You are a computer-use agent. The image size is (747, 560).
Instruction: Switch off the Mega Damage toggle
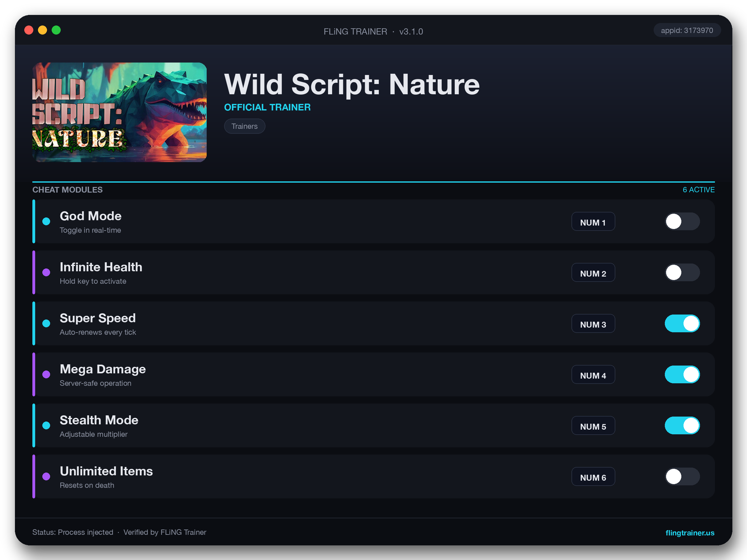coord(682,374)
